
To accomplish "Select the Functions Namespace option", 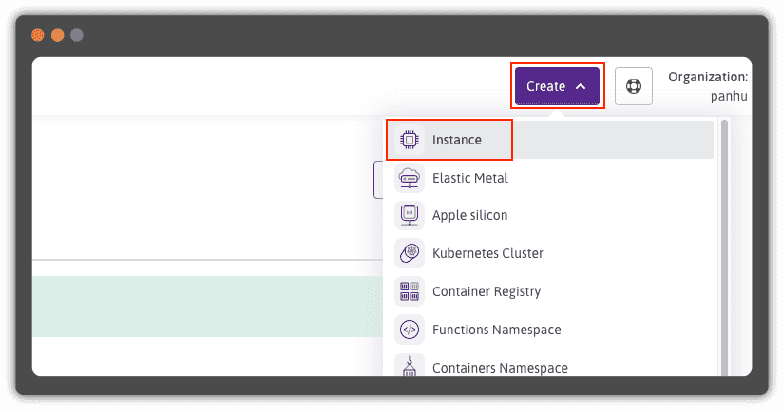I will (x=496, y=329).
